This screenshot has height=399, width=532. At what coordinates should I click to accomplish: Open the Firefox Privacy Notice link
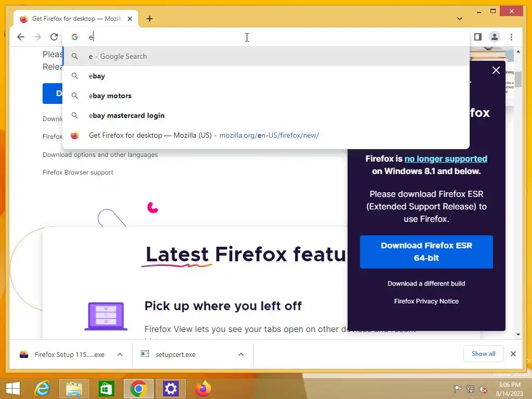tap(427, 301)
